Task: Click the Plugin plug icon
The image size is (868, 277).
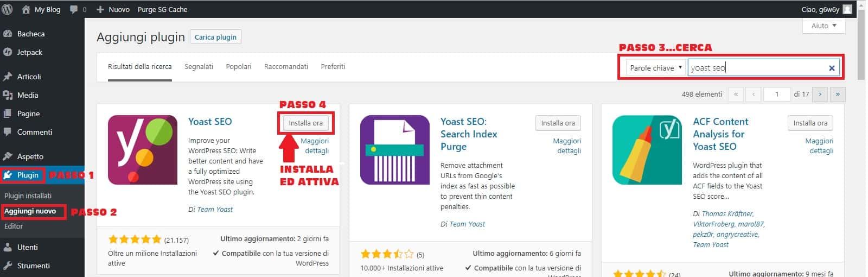Action: tap(8, 175)
